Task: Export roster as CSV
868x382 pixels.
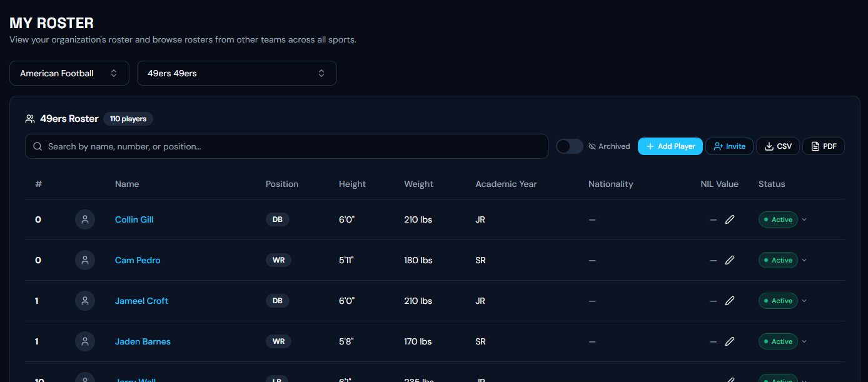Action: click(778, 146)
